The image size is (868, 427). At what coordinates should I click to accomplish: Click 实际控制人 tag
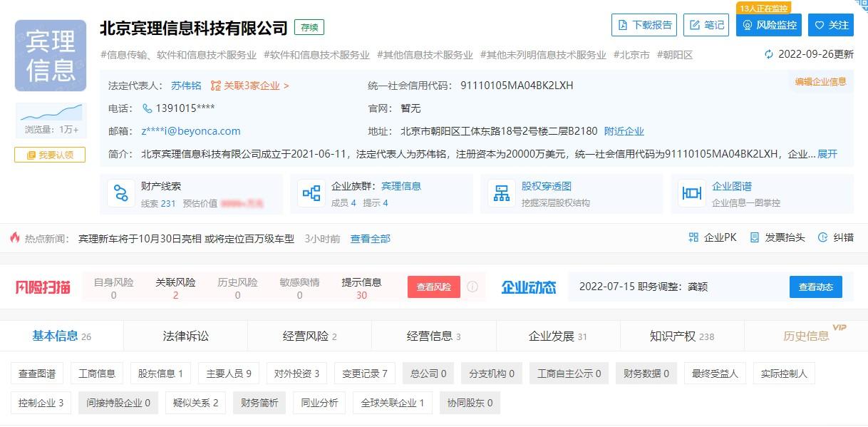(x=784, y=373)
